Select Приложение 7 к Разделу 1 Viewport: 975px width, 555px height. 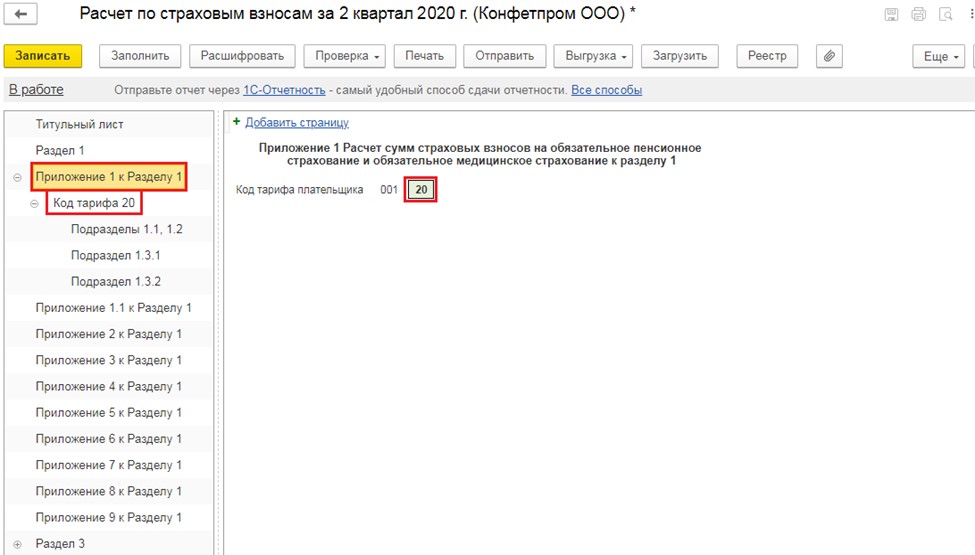(109, 465)
